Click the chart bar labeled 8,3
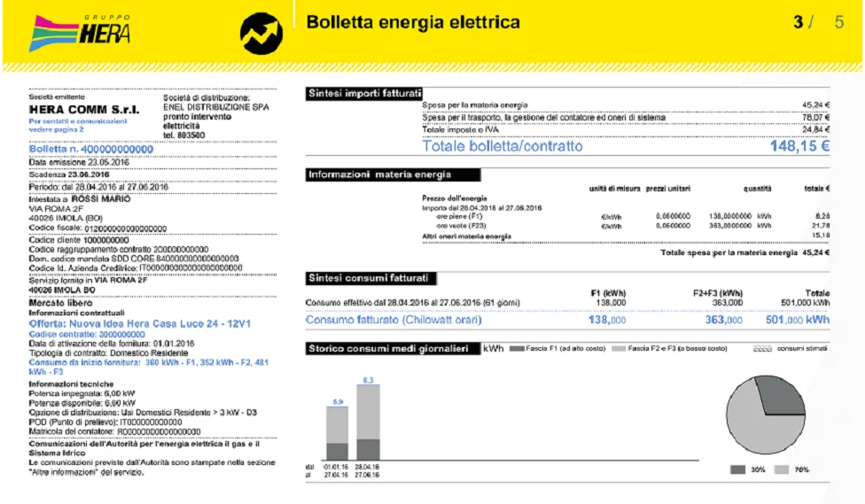The width and height of the screenshot is (865, 504). (x=368, y=423)
